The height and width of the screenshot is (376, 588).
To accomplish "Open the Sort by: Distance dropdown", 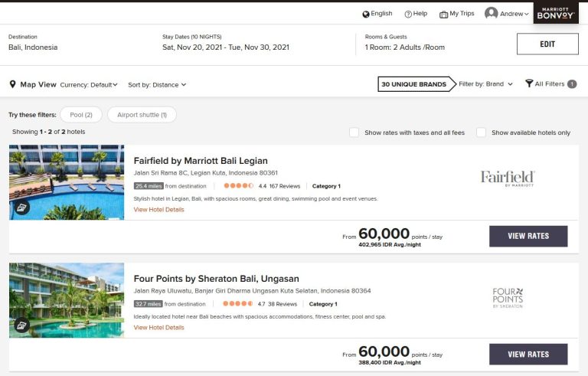I will 157,85.
